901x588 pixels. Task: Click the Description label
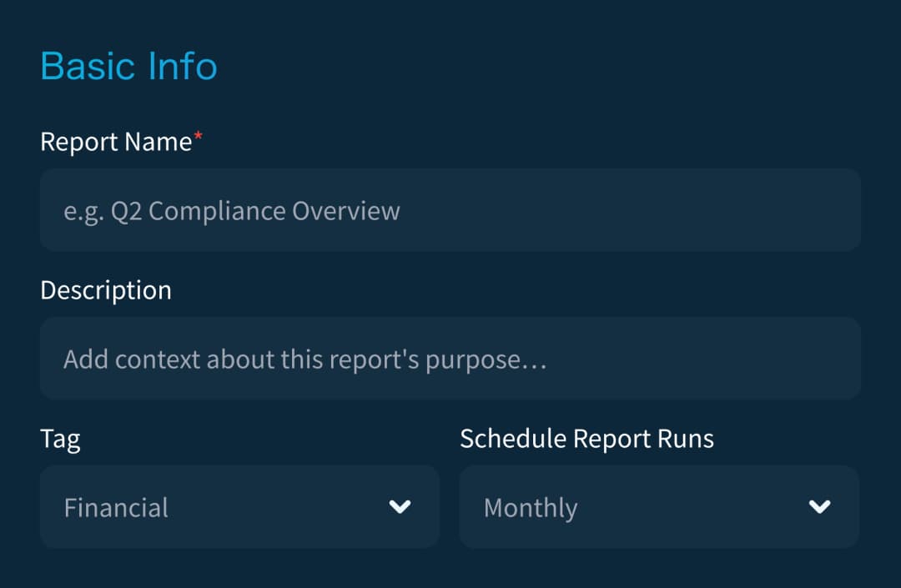[x=106, y=290]
